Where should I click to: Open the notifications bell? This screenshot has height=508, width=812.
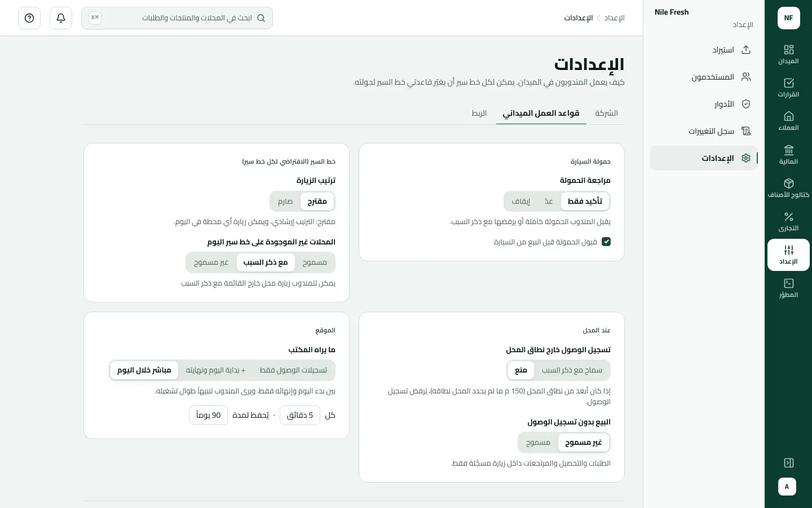[61, 18]
